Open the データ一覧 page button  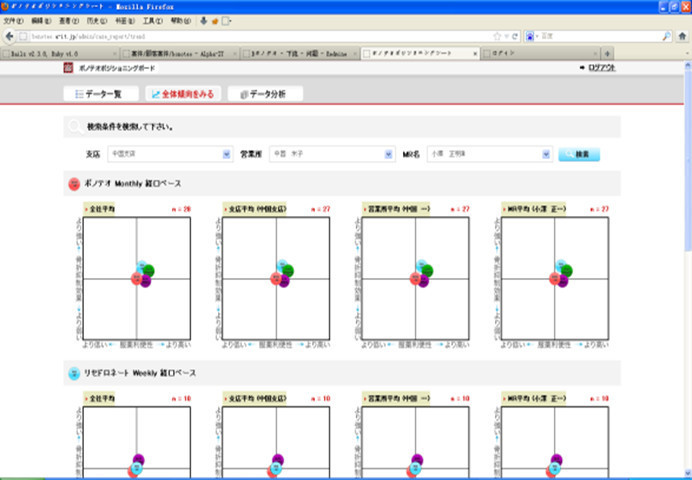click(101, 94)
